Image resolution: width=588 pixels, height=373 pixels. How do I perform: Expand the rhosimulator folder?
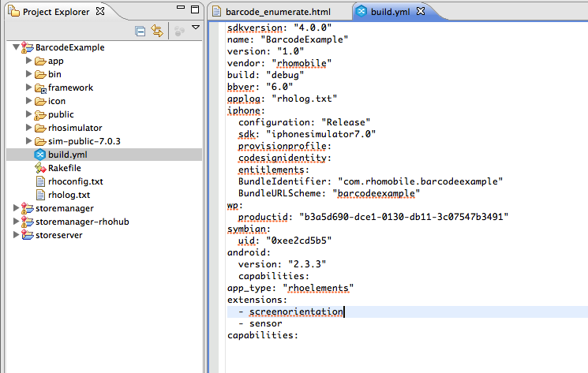29,127
